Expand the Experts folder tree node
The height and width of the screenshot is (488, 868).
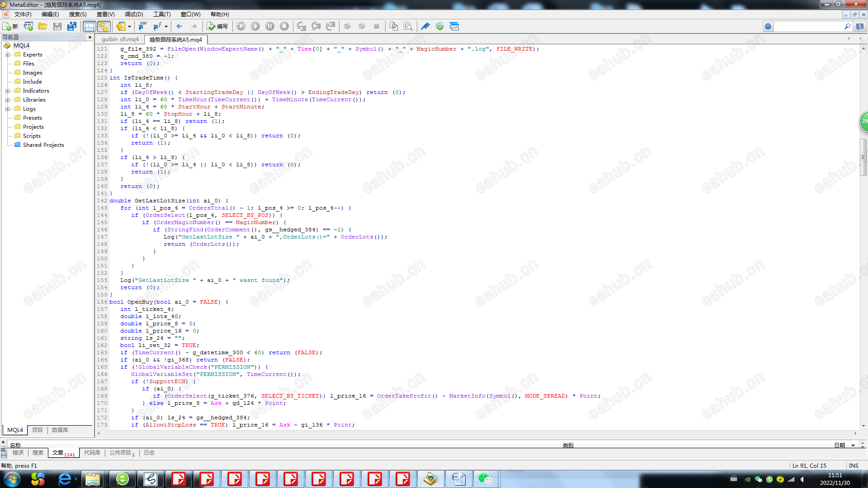pyautogui.click(x=7, y=55)
